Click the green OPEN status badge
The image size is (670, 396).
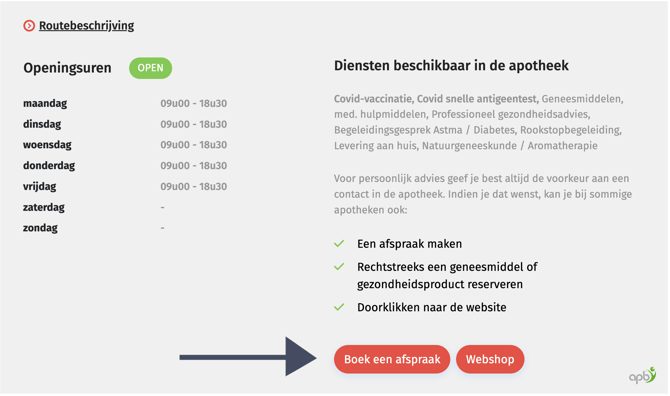click(150, 68)
